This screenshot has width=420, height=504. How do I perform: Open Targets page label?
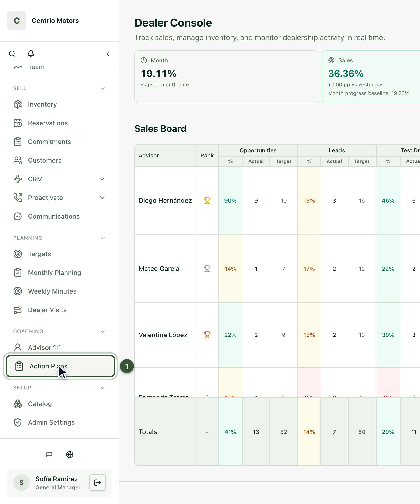click(x=40, y=254)
